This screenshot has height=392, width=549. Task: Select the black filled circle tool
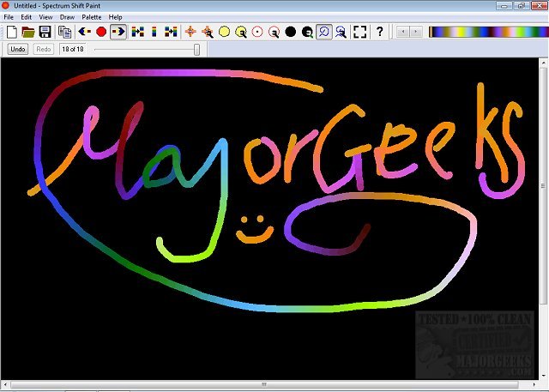pyautogui.click(x=290, y=32)
